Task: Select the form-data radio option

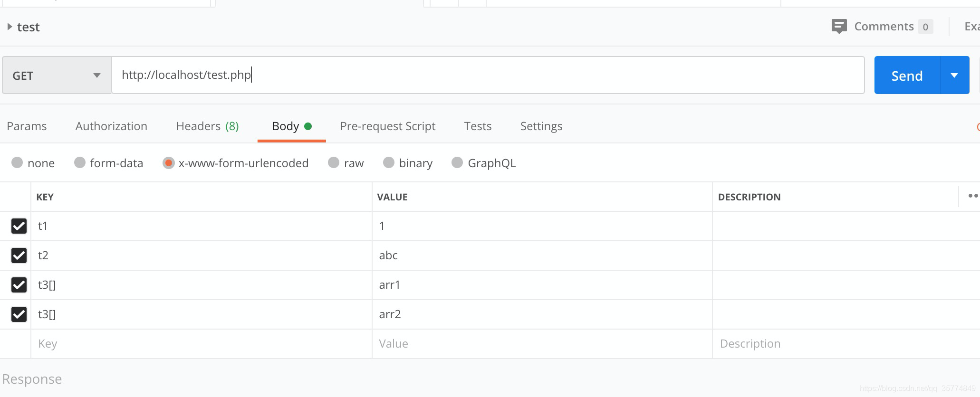Action: (x=80, y=163)
